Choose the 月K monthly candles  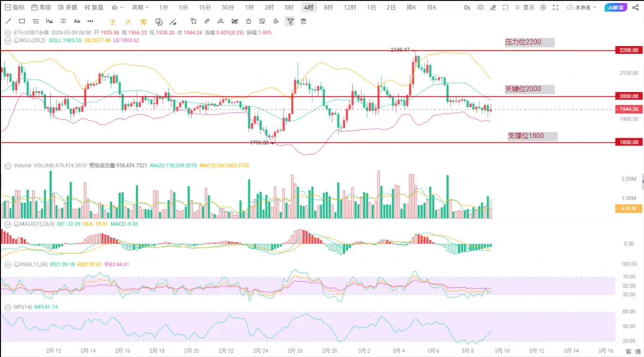coord(432,7)
